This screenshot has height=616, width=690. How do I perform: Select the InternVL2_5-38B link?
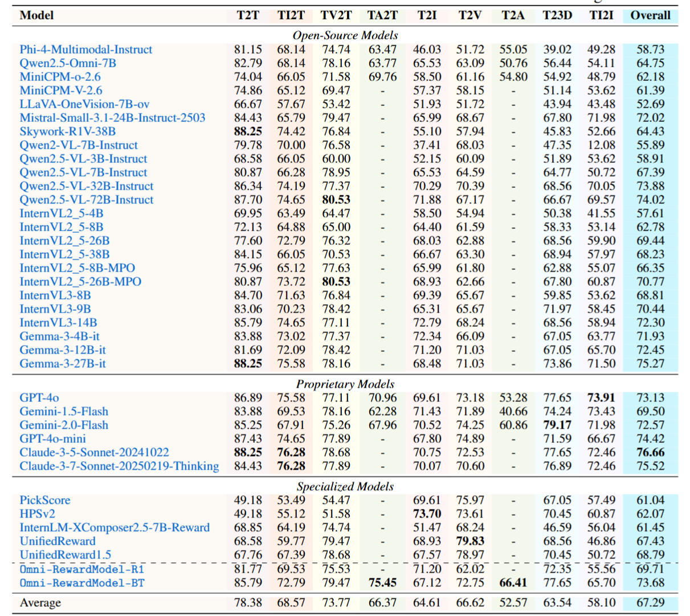click(64, 254)
